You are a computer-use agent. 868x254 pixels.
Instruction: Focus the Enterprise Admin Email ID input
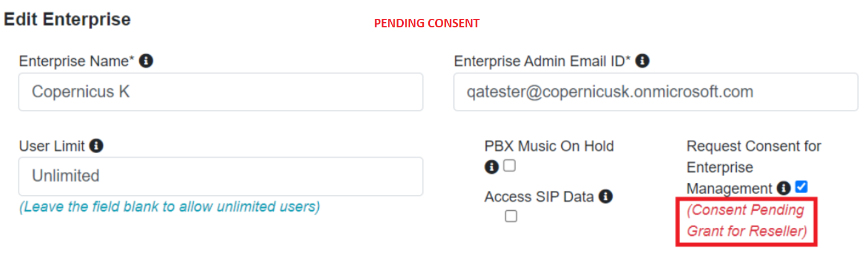click(655, 92)
